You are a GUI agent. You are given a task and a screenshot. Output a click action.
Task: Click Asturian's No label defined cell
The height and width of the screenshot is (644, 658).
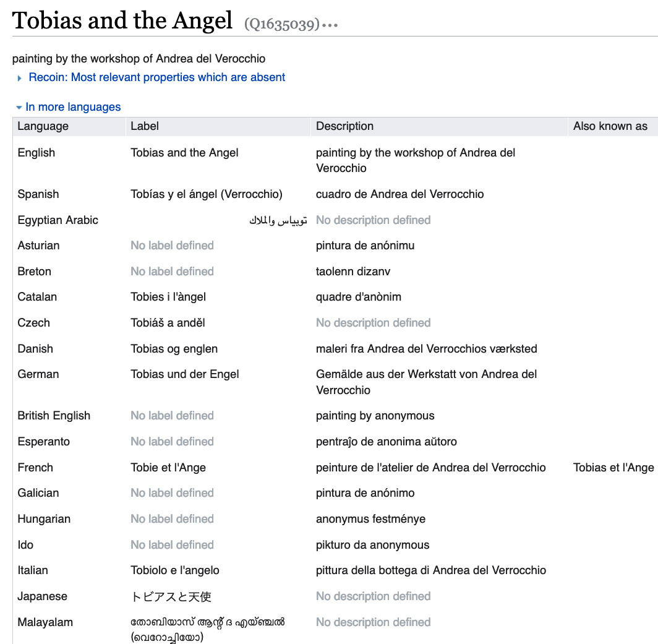[x=172, y=246]
